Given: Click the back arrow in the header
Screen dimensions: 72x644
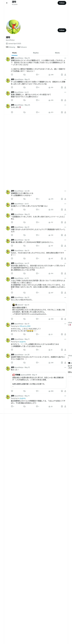Looking at the screenshot, I should click(x=7, y=3).
